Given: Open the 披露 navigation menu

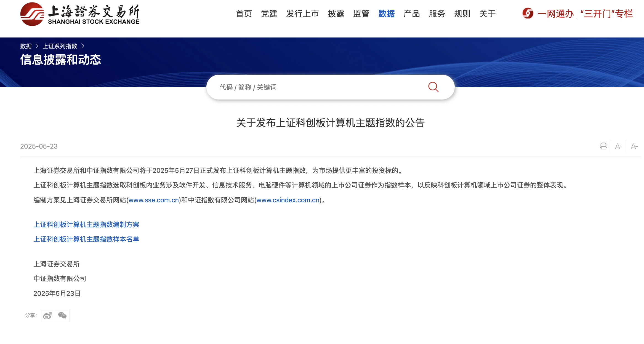Looking at the screenshot, I should tap(336, 14).
